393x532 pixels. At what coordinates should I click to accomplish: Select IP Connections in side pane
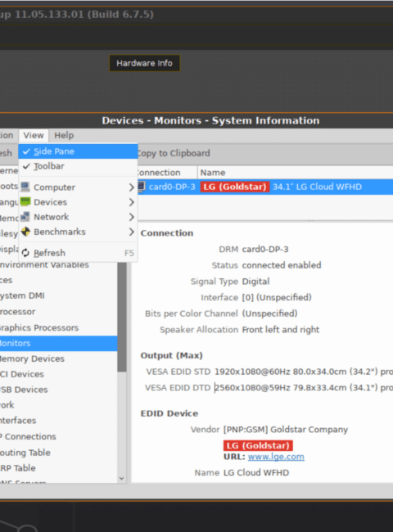[58, 436]
